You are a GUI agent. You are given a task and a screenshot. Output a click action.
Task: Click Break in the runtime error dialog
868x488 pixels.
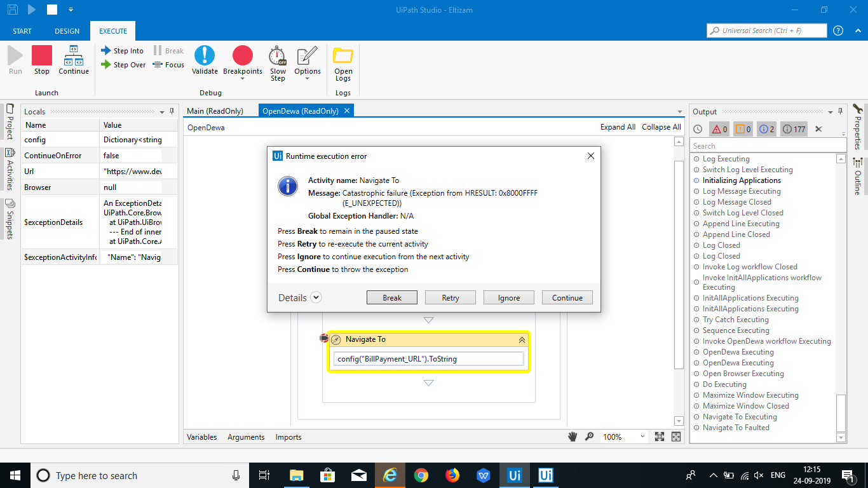(392, 298)
